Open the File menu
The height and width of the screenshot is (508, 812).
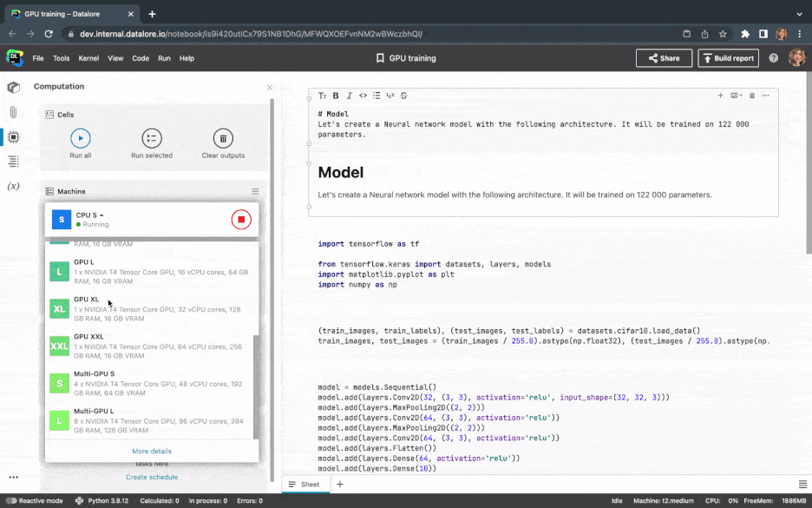point(38,58)
